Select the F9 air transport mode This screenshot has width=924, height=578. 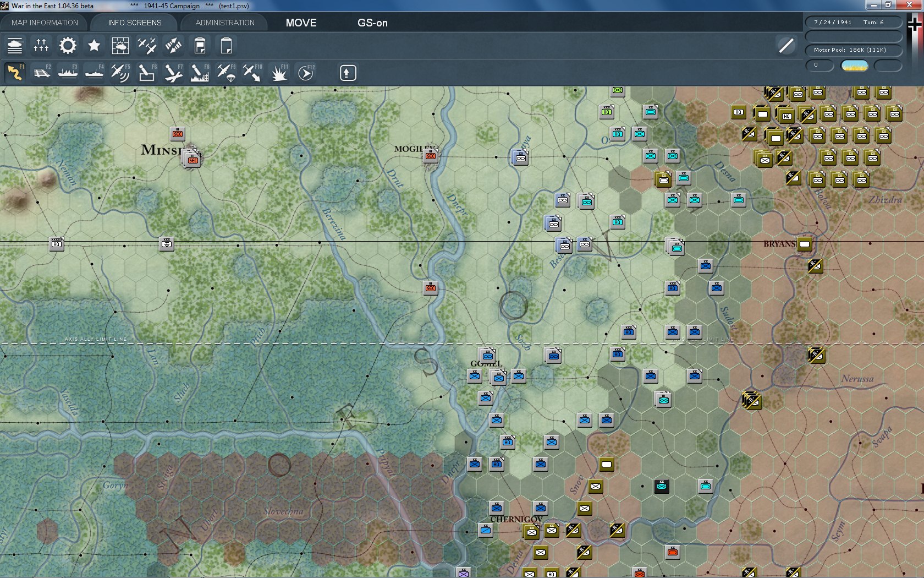pyautogui.click(x=226, y=73)
